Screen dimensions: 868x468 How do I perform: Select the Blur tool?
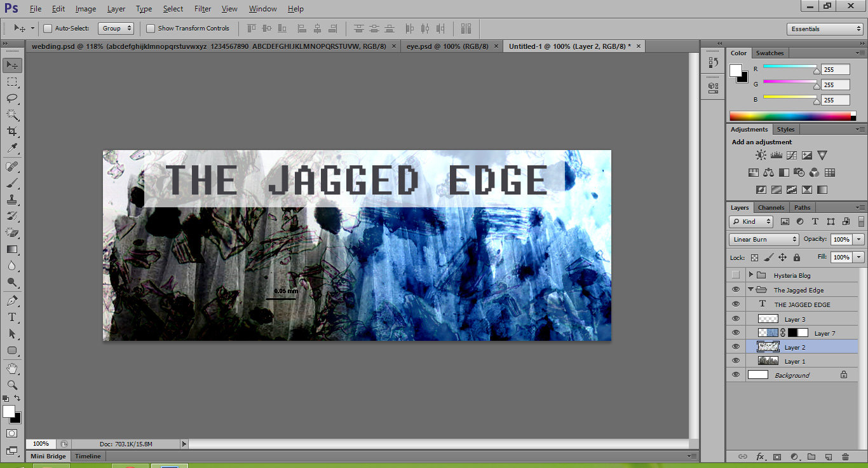click(12, 266)
